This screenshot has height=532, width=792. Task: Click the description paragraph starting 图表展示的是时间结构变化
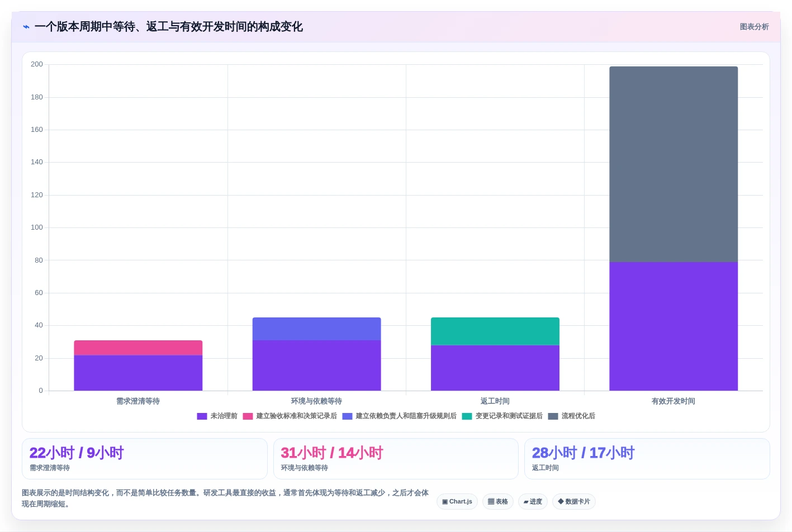tap(225, 498)
